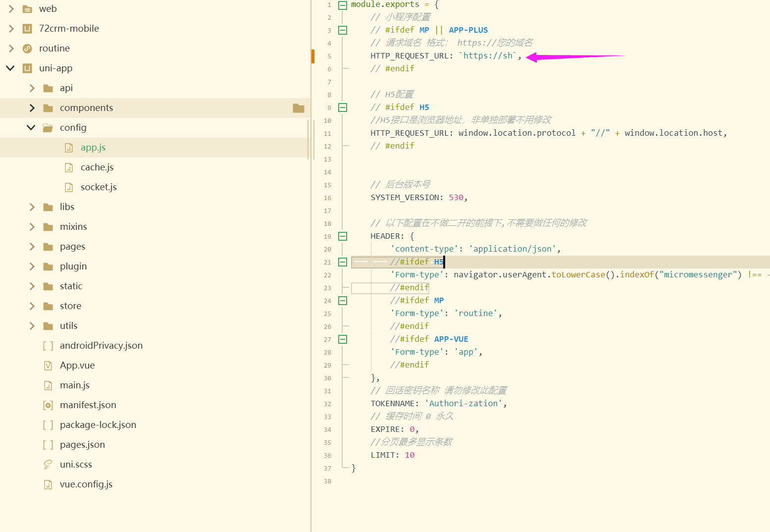Expand the 72crm-mobile project chevron
Image resolution: width=770 pixels, height=532 pixels.
tap(11, 29)
